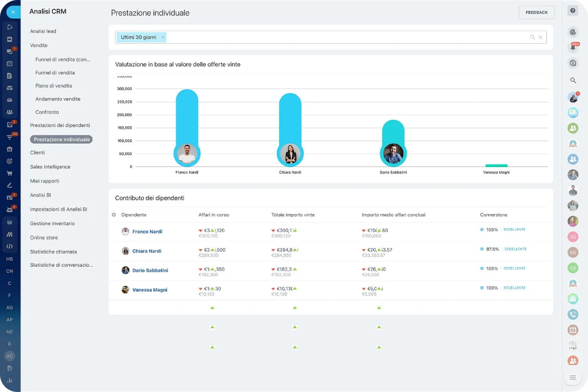588x392 pixels.
Task: Open the list menu button at bottom right
Action: pyautogui.click(x=573, y=377)
